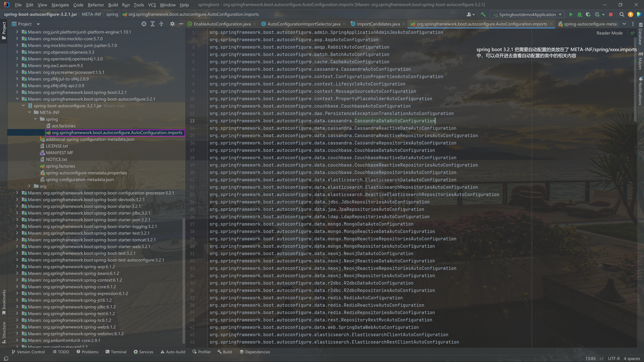Screen dimensions: 644x362
Task: Open Auto-build tool window
Action: pyautogui.click(x=173, y=352)
